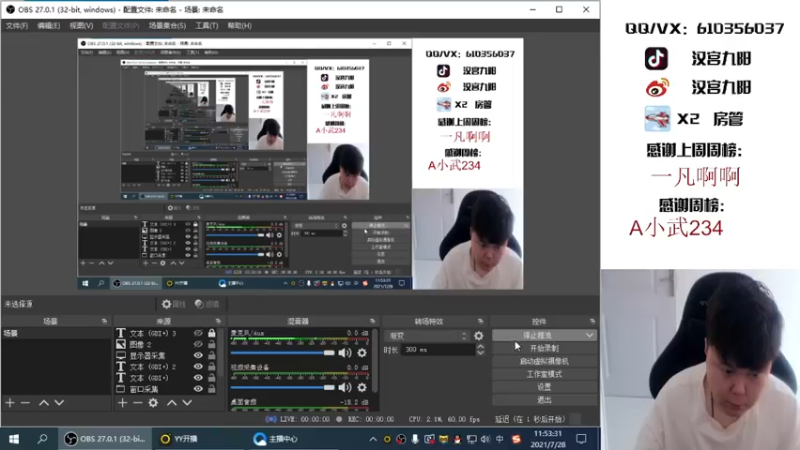Undock the 控件 panel with float icon
The height and width of the screenshot is (450, 800).
pyautogui.click(x=592, y=321)
